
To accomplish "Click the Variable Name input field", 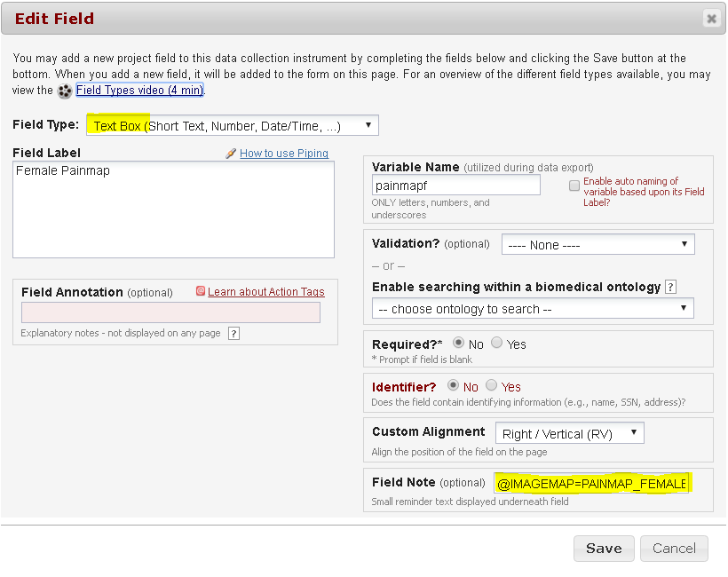I will click(x=455, y=185).
